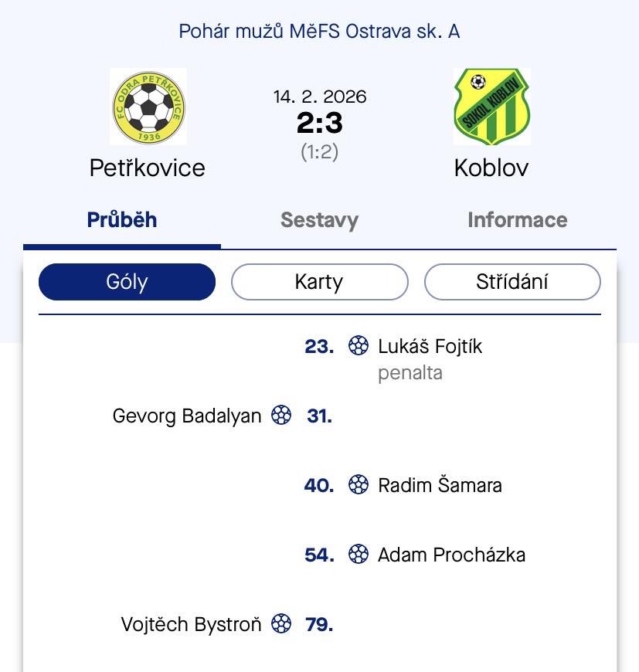This screenshot has height=672, width=639.
Task: Click scorer name Gevorg Badalyan
Action: pos(187,416)
